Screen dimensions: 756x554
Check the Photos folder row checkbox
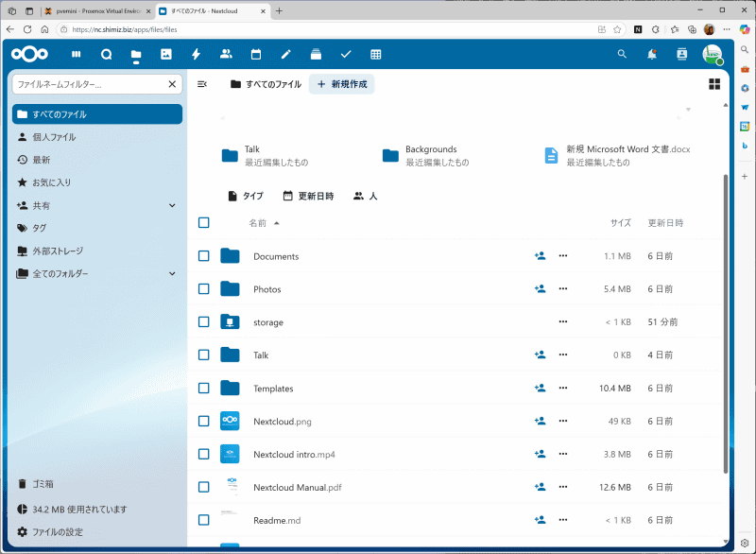click(203, 289)
